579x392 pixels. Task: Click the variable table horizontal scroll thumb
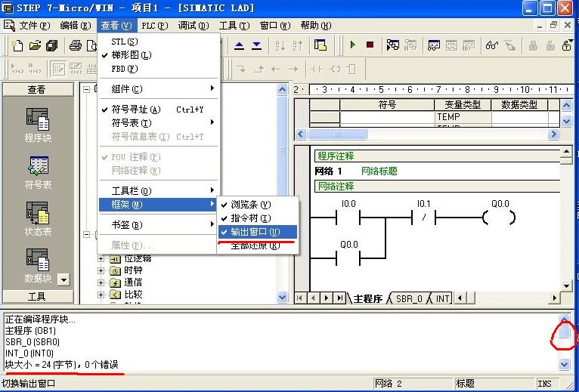coord(337,134)
